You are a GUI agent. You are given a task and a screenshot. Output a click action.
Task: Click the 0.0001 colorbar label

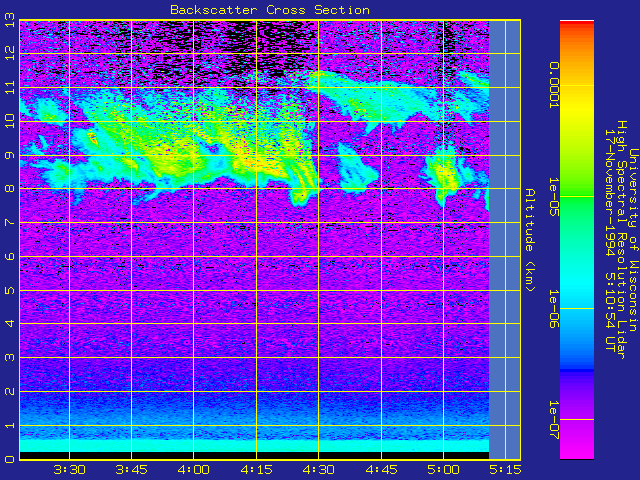553,85
